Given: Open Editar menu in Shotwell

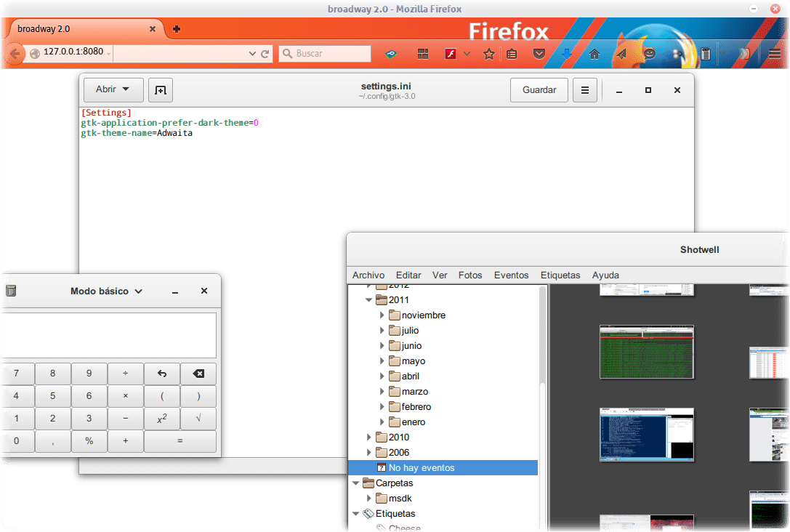Looking at the screenshot, I should click(x=408, y=275).
